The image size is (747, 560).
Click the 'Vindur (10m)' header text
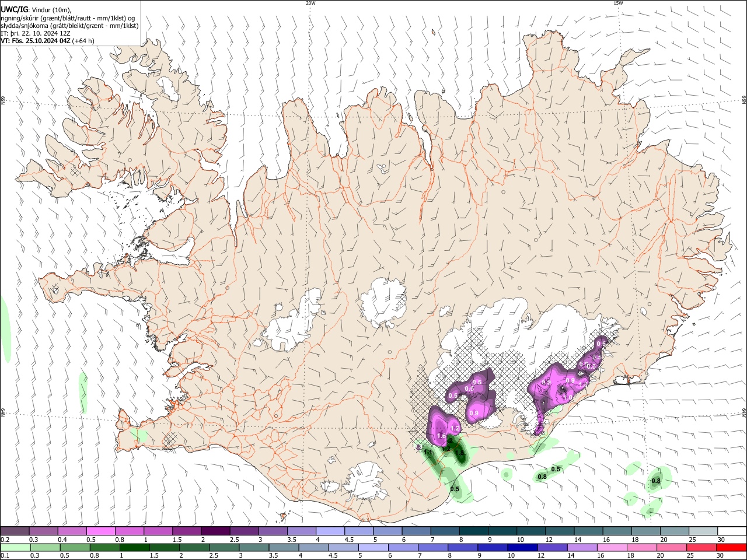(x=51, y=9)
